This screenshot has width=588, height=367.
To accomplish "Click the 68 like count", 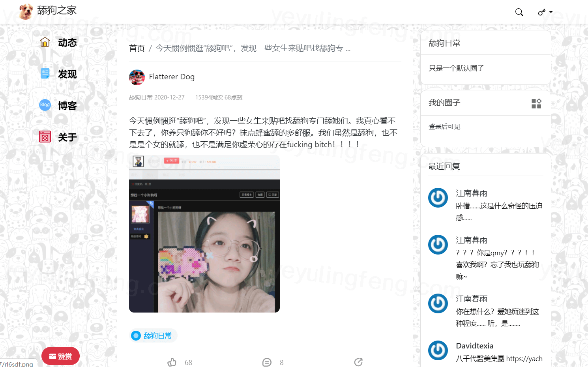I will (x=188, y=363).
